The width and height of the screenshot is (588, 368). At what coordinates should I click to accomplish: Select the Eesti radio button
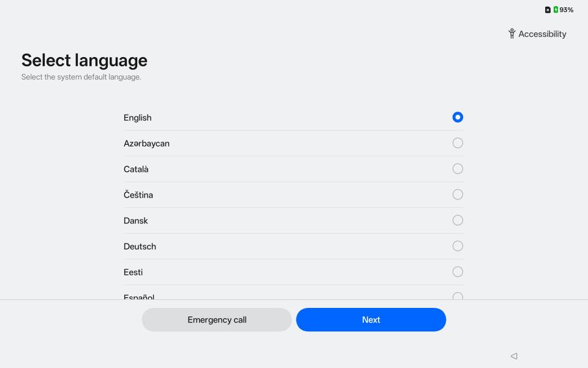point(458,272)
